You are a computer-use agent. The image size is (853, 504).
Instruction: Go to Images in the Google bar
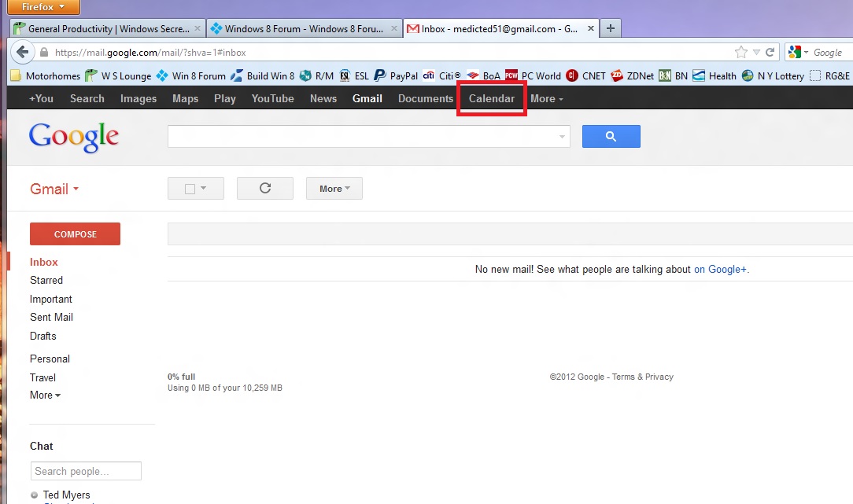click(138, 98)
